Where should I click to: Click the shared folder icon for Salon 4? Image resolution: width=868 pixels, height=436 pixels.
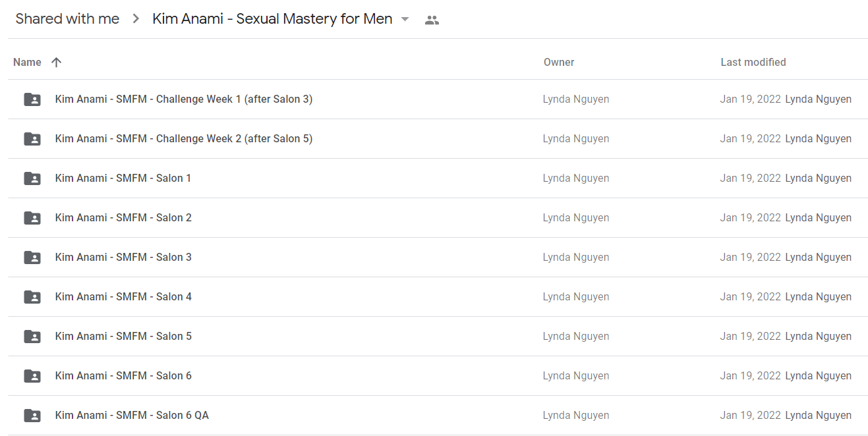32,297
